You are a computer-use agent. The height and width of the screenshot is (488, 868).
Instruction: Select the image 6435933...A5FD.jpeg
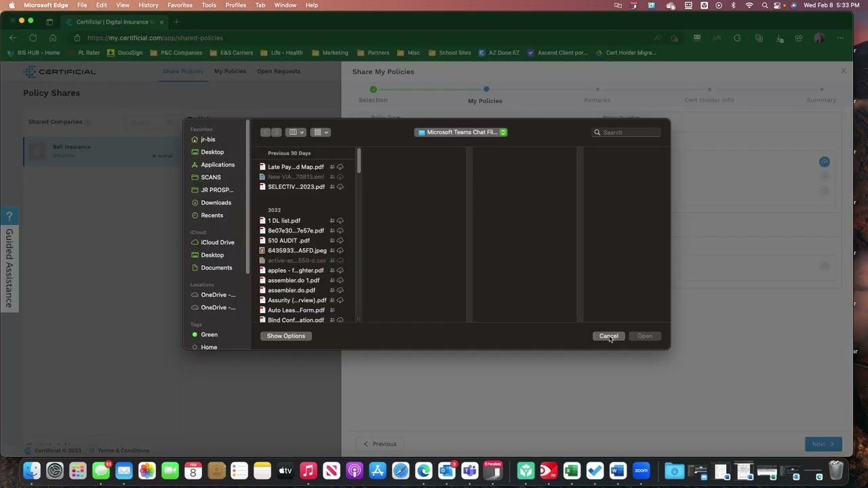297,250
